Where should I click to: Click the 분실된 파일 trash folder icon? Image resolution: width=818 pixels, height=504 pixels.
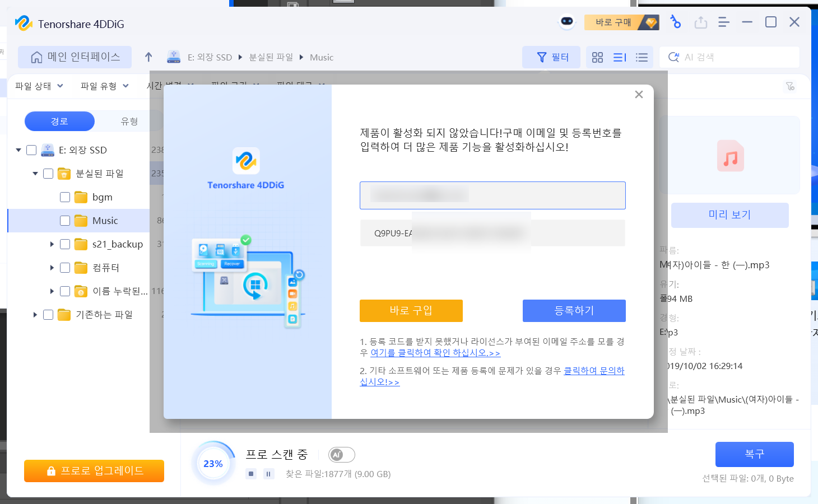64,174
